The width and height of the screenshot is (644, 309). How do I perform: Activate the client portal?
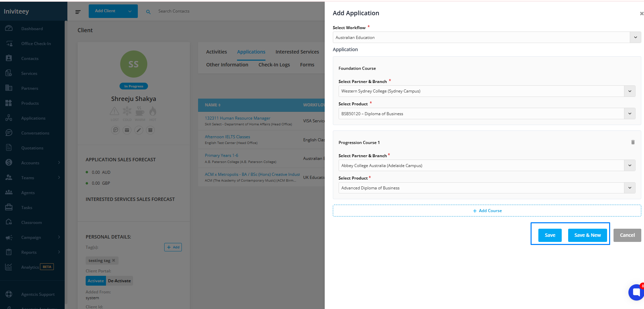click(96, 281)
